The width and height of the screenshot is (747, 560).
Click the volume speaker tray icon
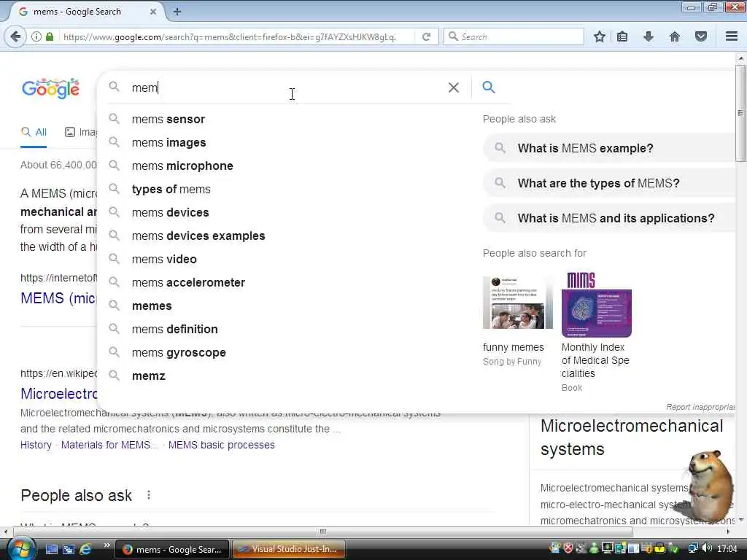pos(707,548)
